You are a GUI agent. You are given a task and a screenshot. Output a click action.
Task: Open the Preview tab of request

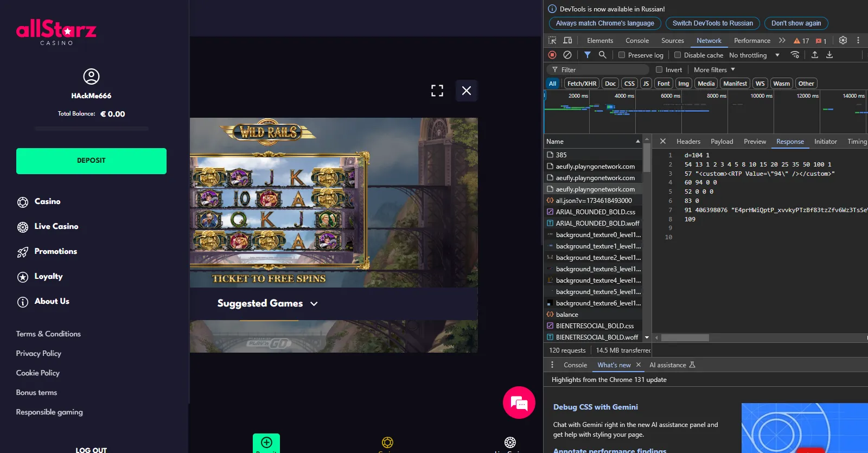pyautogui.click(x=755, y=142)
